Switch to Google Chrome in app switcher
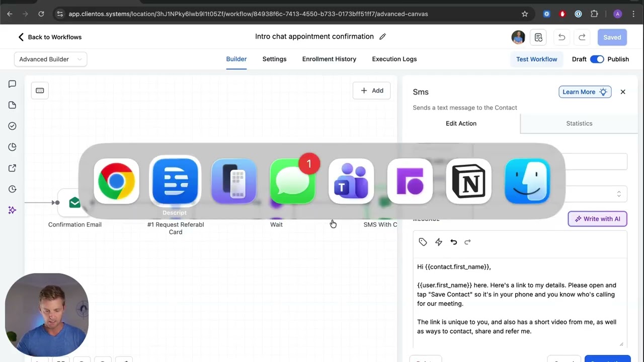 [x=116, y=181]
